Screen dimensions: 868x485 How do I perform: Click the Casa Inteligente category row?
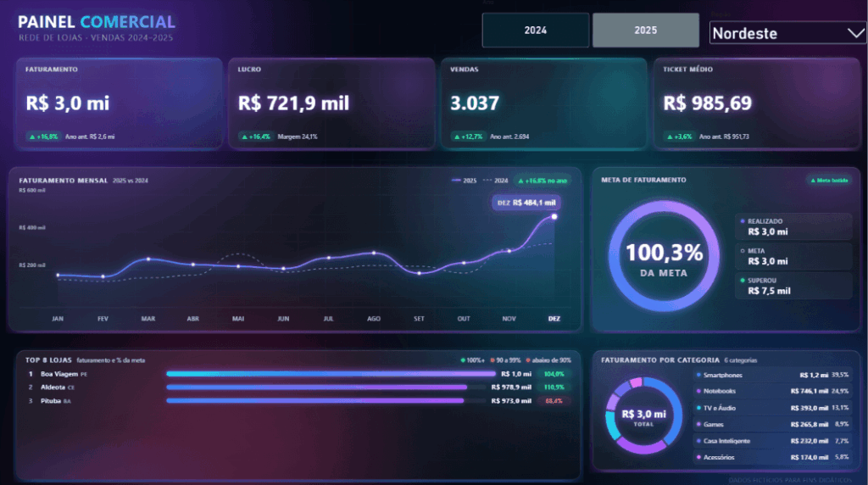coord(772,441)
